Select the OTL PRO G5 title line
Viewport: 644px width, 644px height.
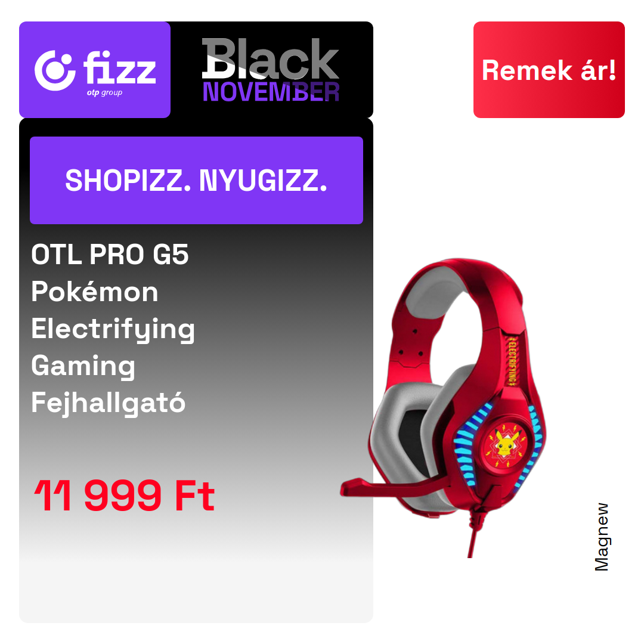110,255
